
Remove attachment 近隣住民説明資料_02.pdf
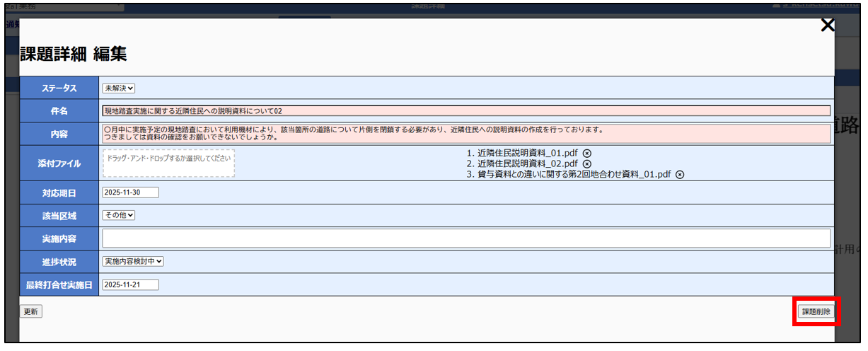click(x=586, y=163)
